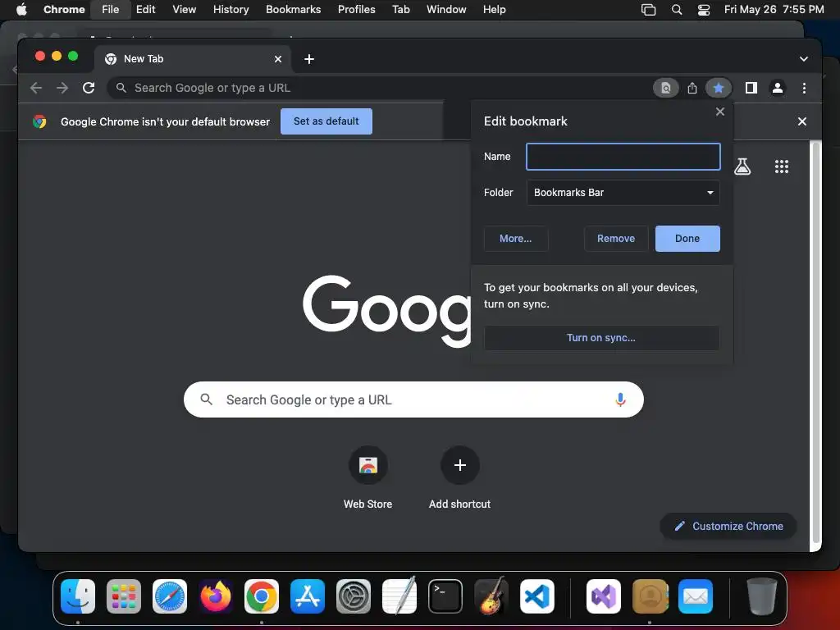Open Finder from the dock

click(x=78, y=596)
